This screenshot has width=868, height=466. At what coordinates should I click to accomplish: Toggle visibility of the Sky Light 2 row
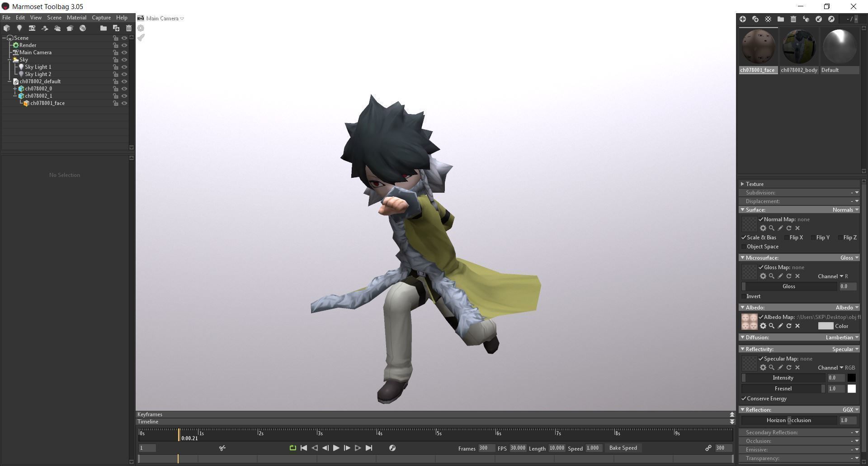(x=124, y=74)
